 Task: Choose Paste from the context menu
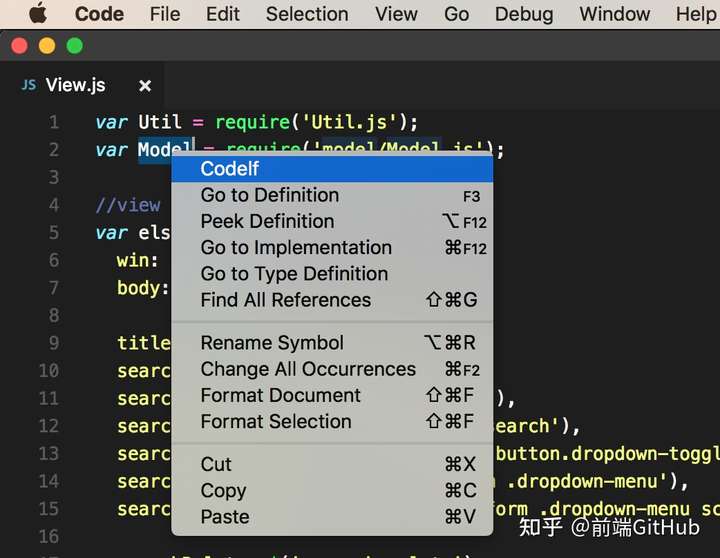point(332,516)
